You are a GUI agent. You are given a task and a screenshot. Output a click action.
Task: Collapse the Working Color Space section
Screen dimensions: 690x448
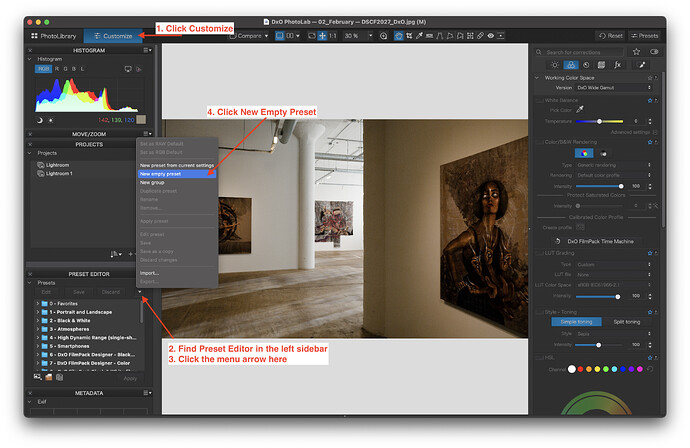click(x=537, y=77)
